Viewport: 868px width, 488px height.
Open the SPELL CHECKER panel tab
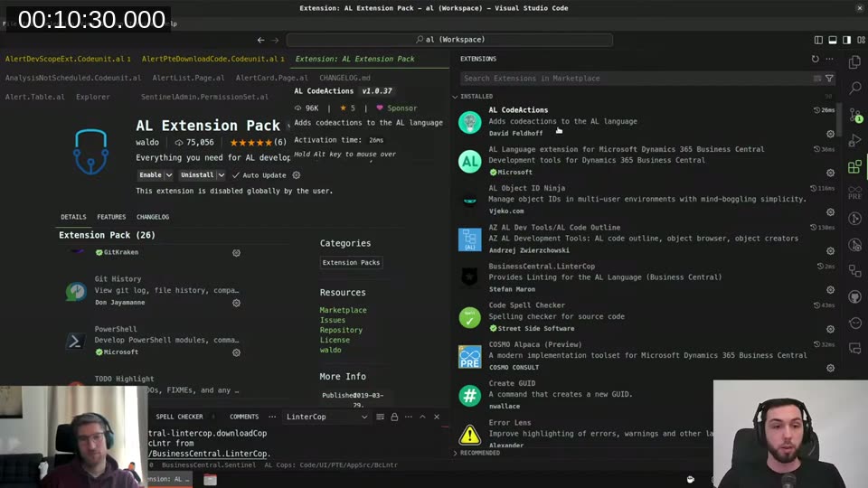(179, 417)
